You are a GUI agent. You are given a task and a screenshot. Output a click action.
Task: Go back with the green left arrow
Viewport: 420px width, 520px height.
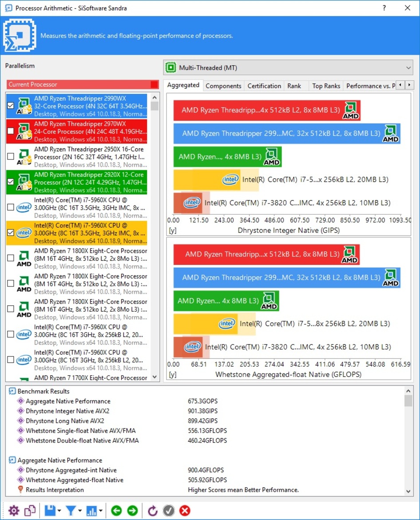point(116,510)
